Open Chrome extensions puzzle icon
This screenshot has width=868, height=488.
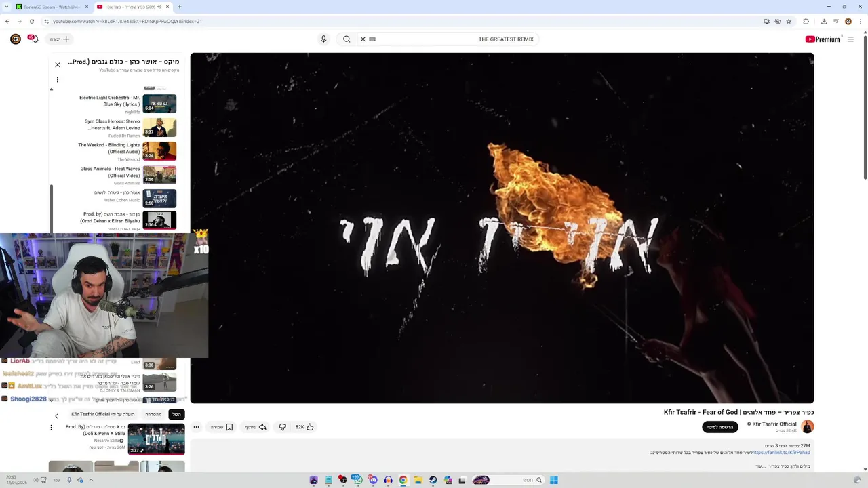pos(806,21)
